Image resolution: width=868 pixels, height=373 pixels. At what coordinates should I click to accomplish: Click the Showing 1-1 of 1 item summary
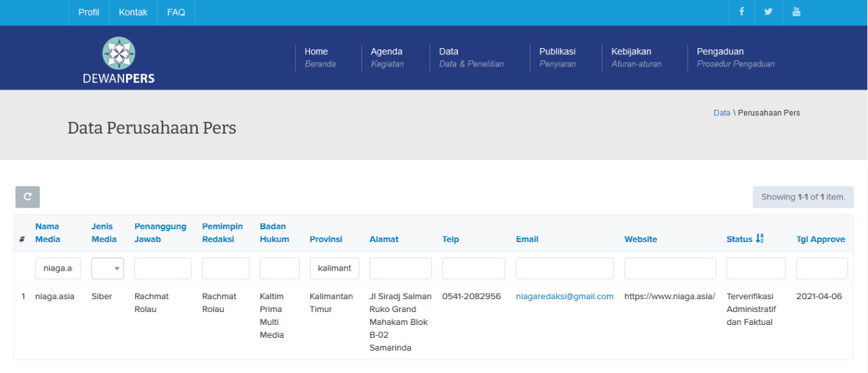click(803, 197)
